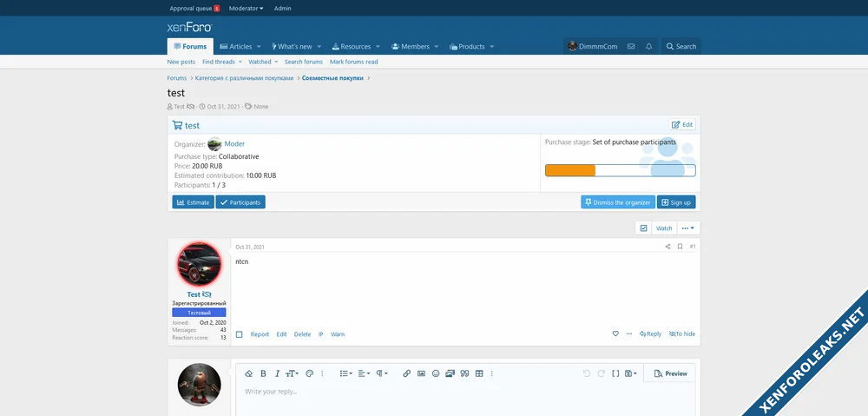Image resolution: width=868 pixels, height=416 pixels.
Task: Insert a link with the chain icon
Action: [406, 373]
